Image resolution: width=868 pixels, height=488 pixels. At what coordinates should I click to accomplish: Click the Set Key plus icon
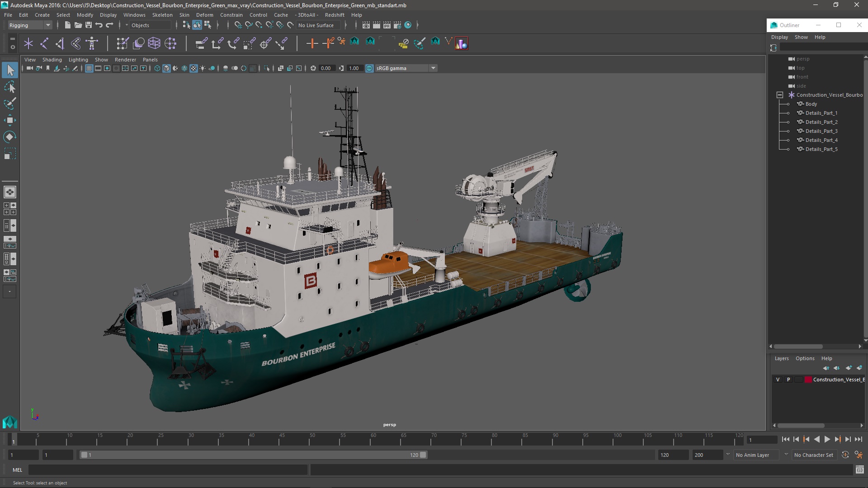(312, 43)
